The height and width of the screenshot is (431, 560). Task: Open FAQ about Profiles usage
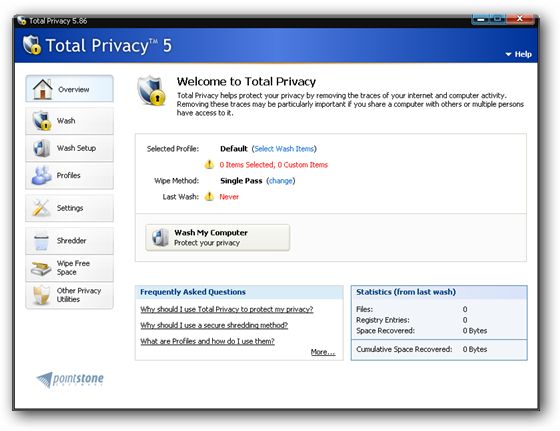(x=208, y=341)
